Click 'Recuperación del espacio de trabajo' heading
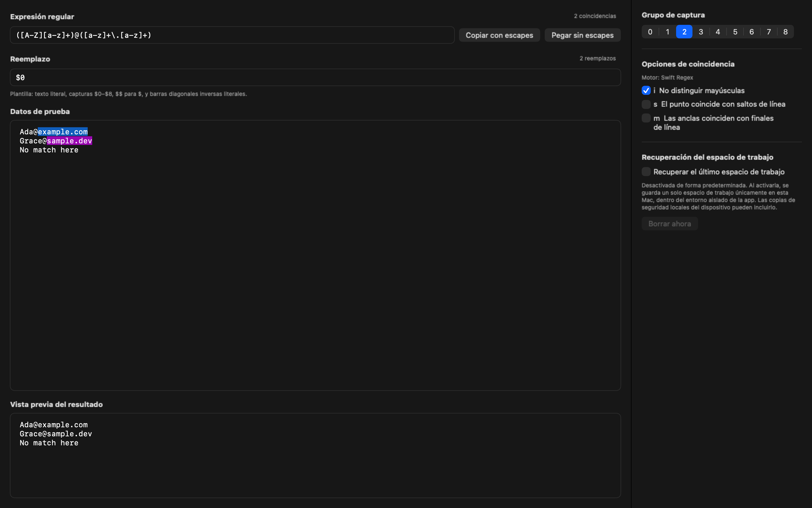 [x=708, y=157]
